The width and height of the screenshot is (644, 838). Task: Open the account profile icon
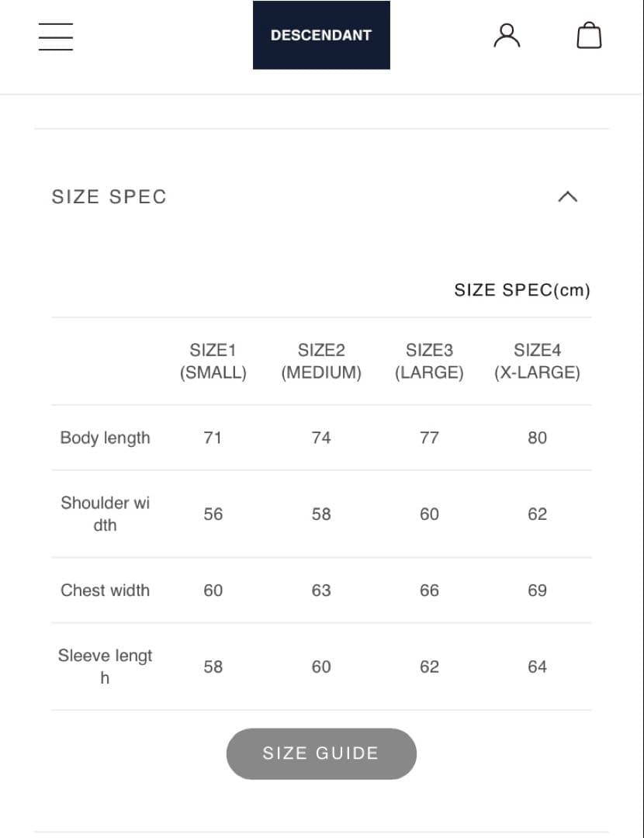coord(507,36)
